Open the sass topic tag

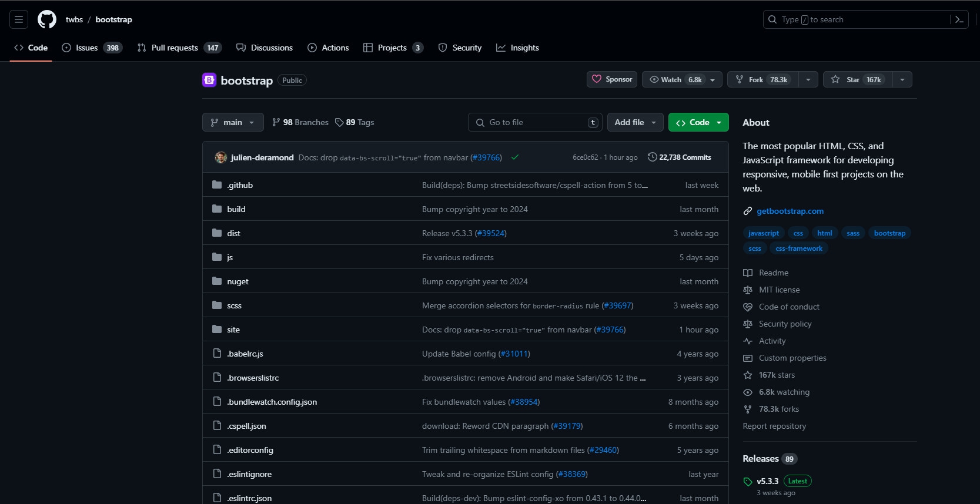853,233
